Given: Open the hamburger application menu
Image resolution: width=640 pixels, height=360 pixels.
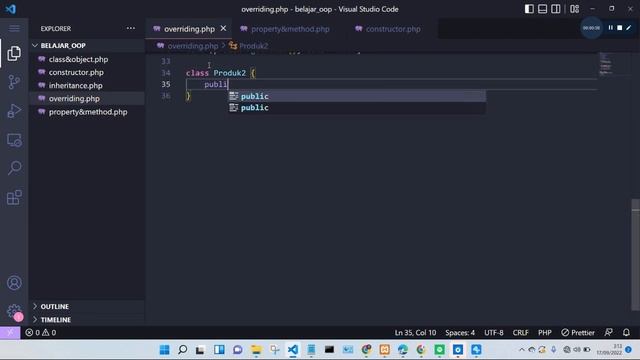Looking at the screenshot, I should [14, 28].
